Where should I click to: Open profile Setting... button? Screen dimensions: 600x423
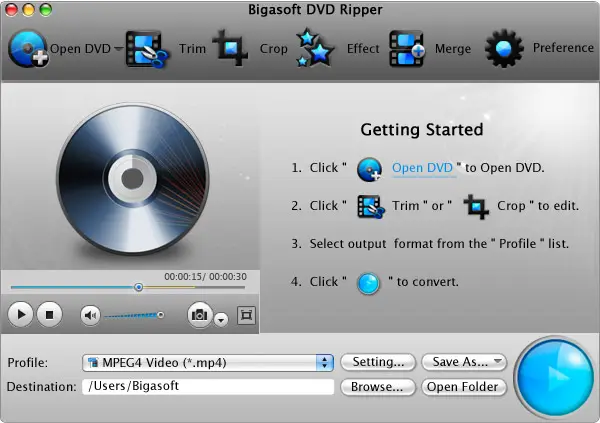[x=378, y=362]
